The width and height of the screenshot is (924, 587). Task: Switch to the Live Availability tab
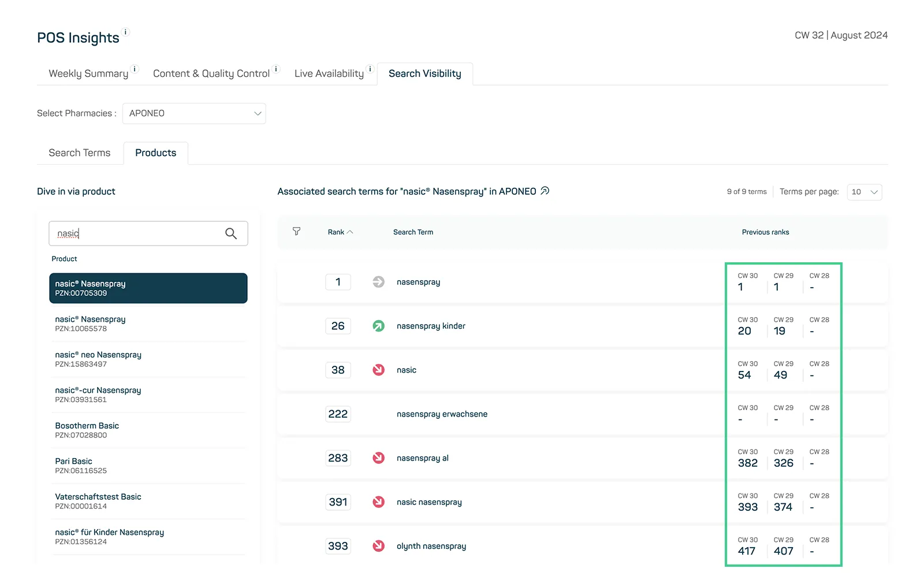click(329, 73)
